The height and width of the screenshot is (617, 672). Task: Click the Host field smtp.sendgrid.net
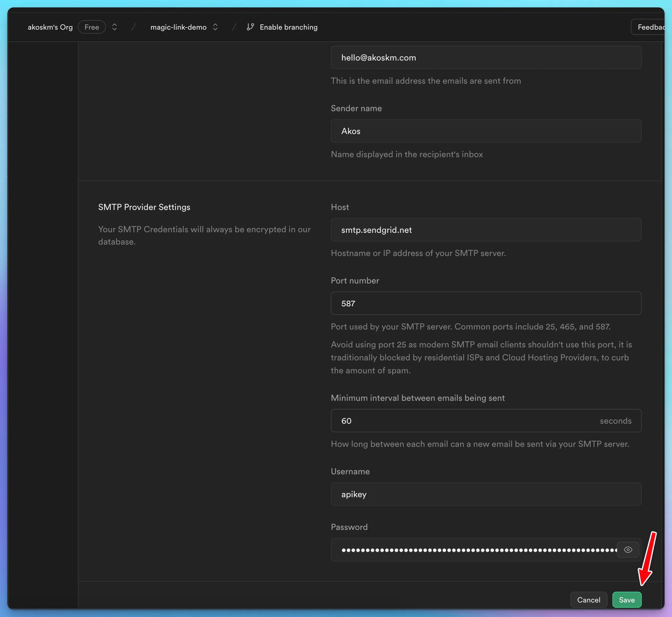[486, 230]
